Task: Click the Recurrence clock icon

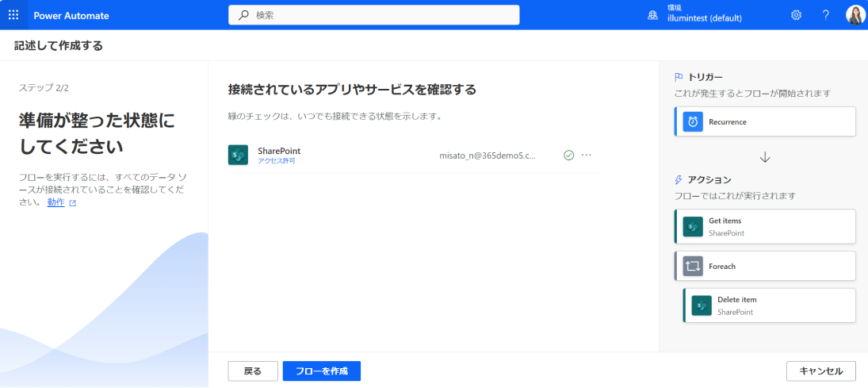Action: [693, 122]
